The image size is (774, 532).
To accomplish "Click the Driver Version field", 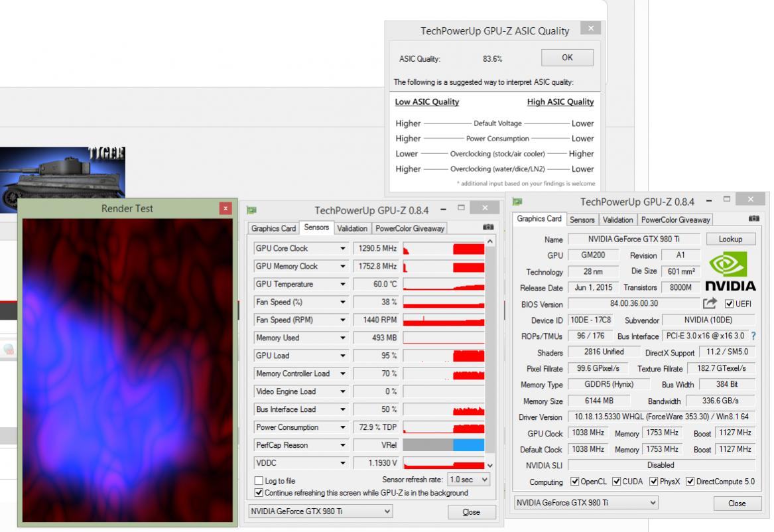I will (661, 417).
